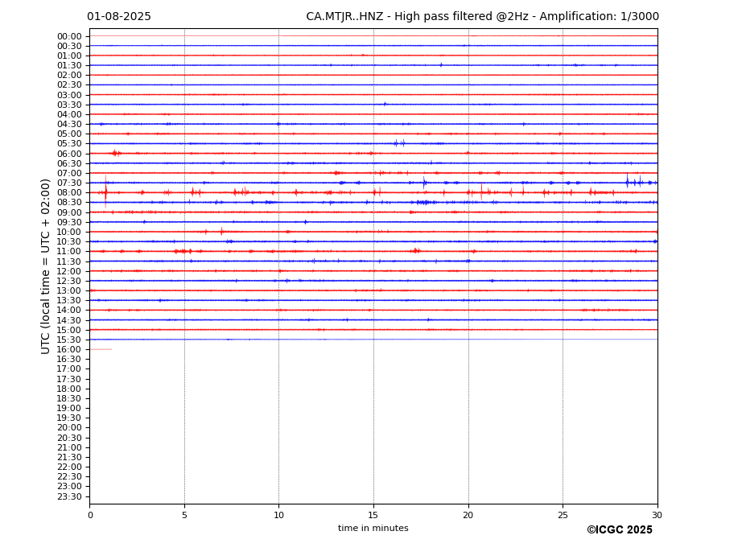
Task: Click the 00:00 time row label
Action: point(69,37)
